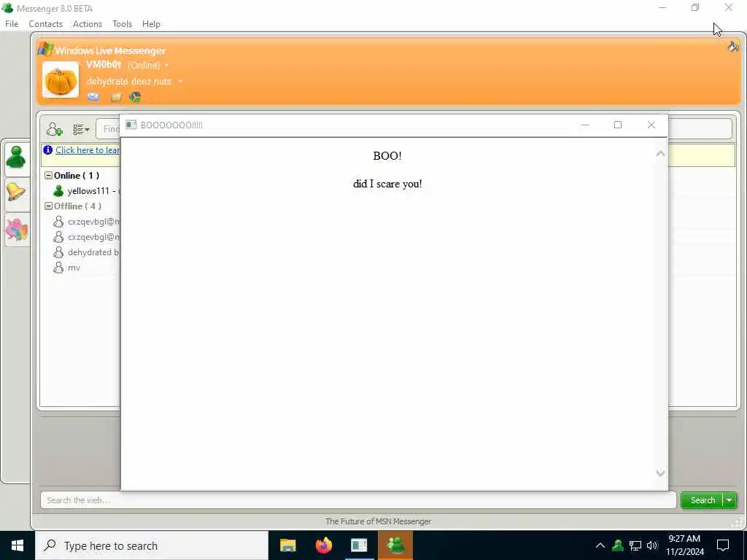Click the scroll up arrow in BOO window
Image resolution: width=747 pixels, height=560 pixels.
coord(659,153)
